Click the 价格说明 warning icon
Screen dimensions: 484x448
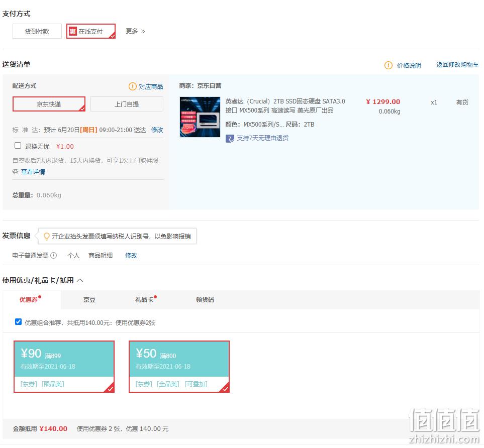[x=389, y=65]
